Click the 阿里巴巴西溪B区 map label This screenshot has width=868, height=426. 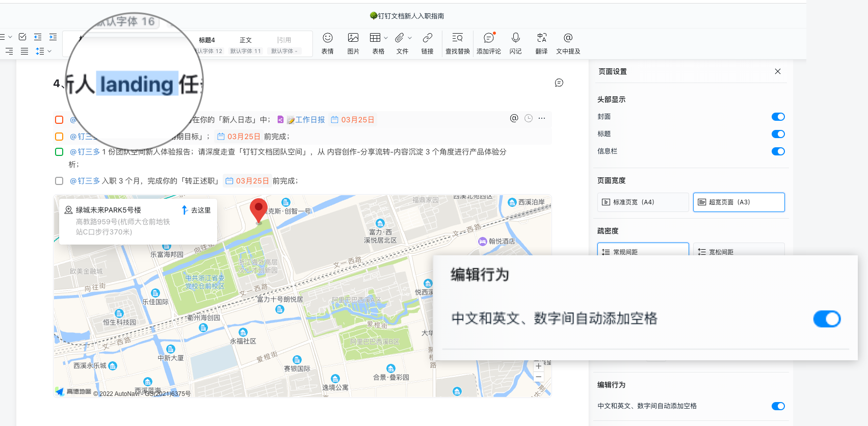coord(375,341)
